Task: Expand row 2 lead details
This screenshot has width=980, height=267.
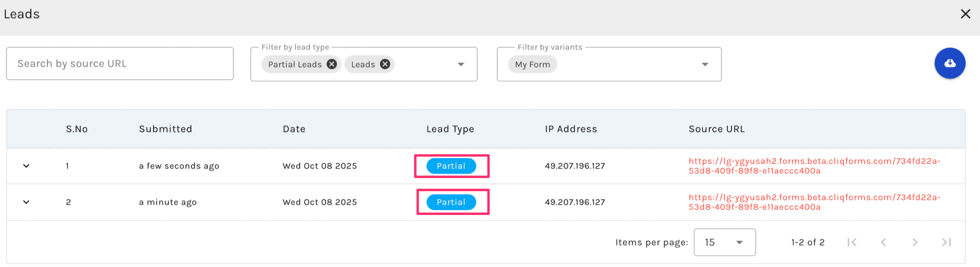Action: coord(26,202)
